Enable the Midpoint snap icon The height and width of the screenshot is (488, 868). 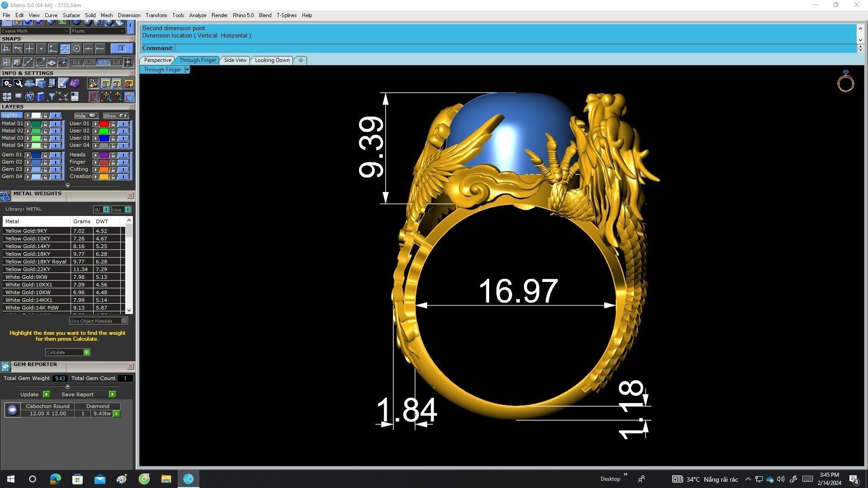(88, 48)
